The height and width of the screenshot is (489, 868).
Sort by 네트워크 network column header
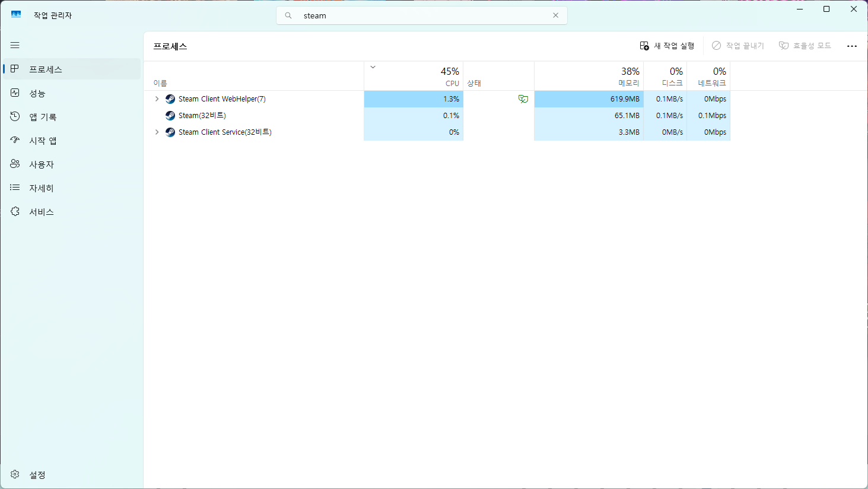click(x=708, y=76)
